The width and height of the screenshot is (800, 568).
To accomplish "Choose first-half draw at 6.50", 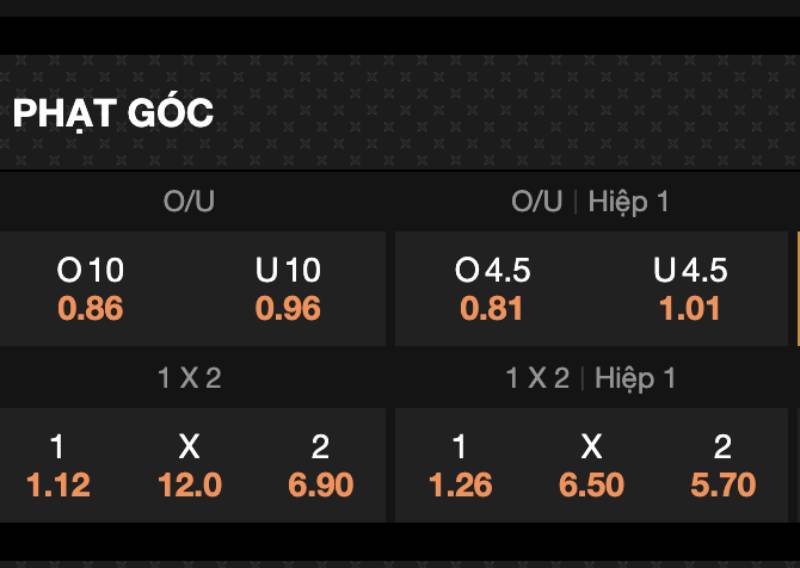I will click(591, 466).
